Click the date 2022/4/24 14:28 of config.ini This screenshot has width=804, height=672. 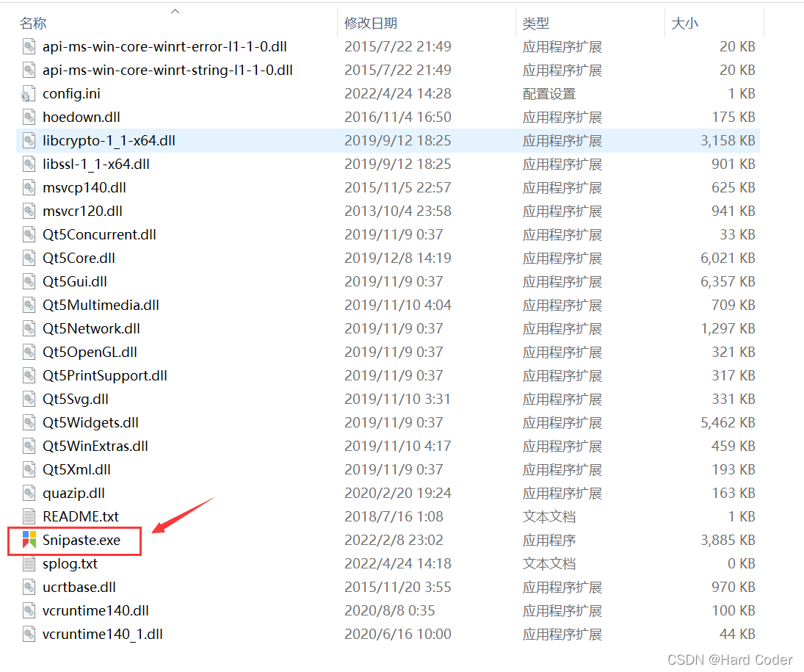tap(397, 94)
